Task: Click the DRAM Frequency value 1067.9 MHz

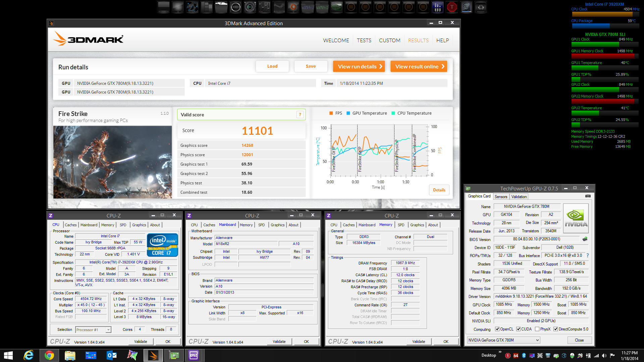Action: tap(405, 263)
